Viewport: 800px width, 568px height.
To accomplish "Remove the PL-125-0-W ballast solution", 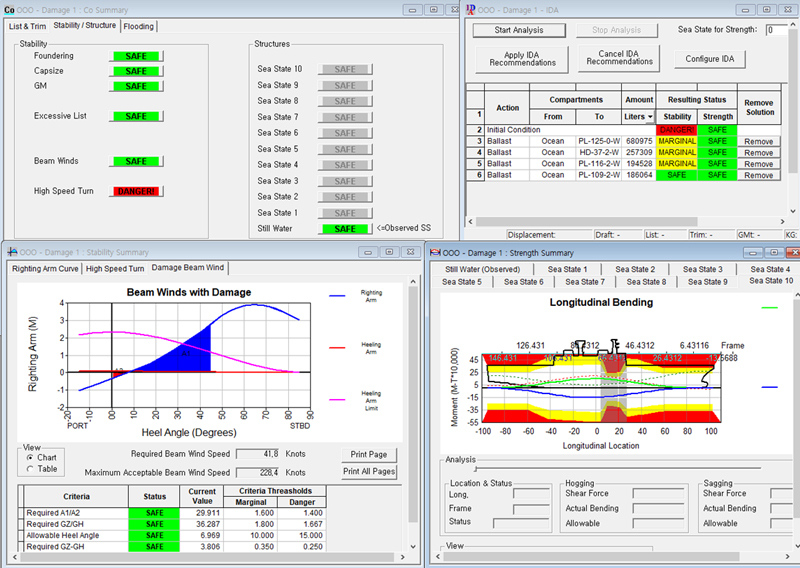I will pos(759,141).
